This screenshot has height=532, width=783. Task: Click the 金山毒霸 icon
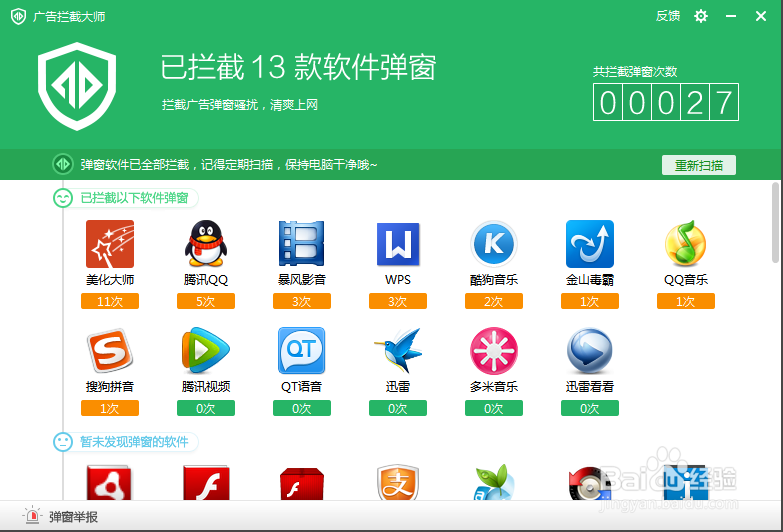pos(590,244)
